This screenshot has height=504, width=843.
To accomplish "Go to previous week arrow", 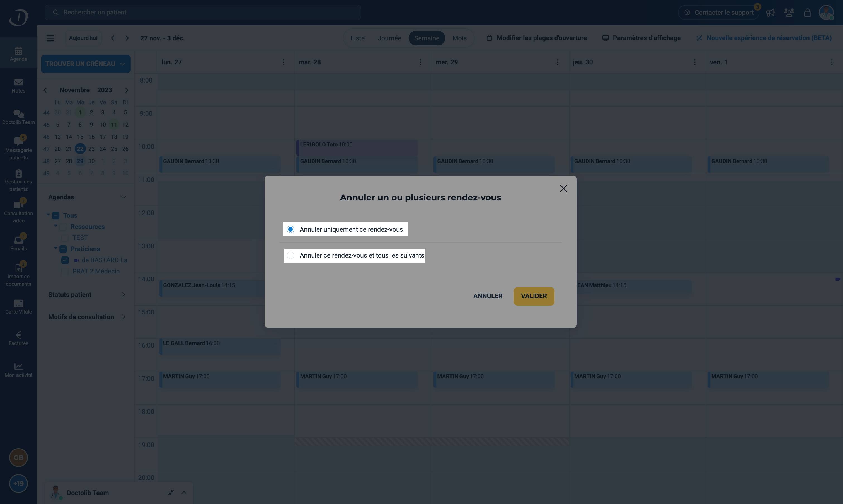I will click(x=112, y=38).
